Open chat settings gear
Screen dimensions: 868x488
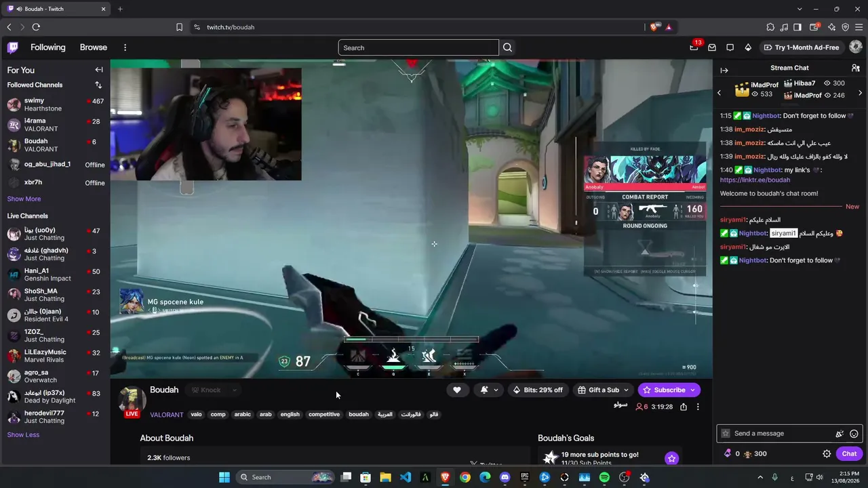[x=827, y=454]
